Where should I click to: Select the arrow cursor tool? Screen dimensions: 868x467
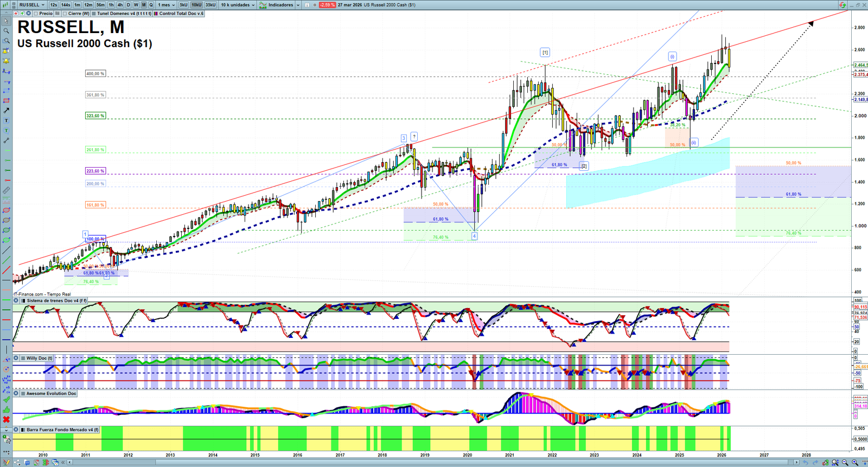(x=6, y=21)
